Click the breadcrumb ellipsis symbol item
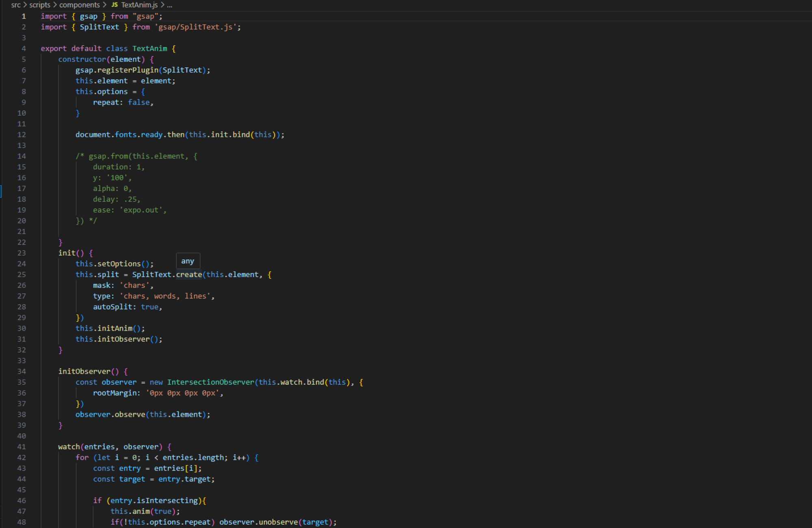The width and height of the screenshot is (812, 528). 170,5
